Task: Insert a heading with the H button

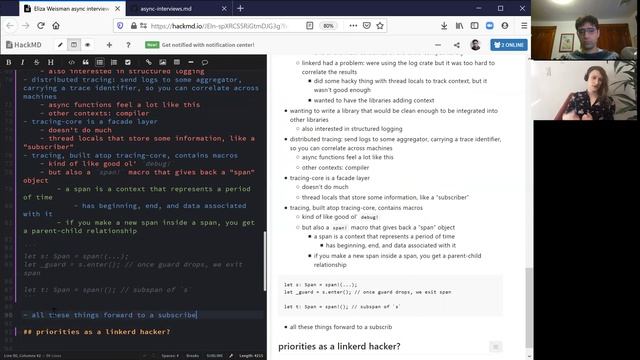Action: 51,62
